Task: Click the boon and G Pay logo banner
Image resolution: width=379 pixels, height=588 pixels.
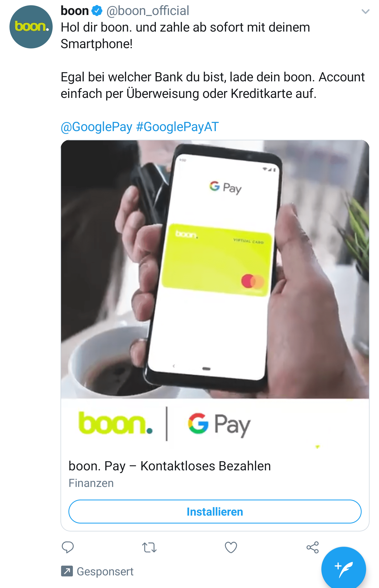Action: [x=215, y=424]
